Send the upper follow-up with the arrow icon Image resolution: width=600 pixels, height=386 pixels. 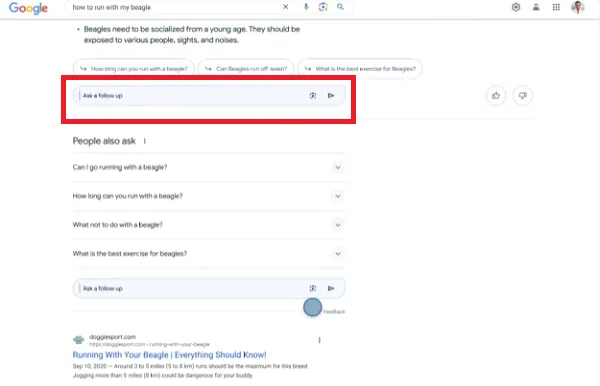click(331, 96)
